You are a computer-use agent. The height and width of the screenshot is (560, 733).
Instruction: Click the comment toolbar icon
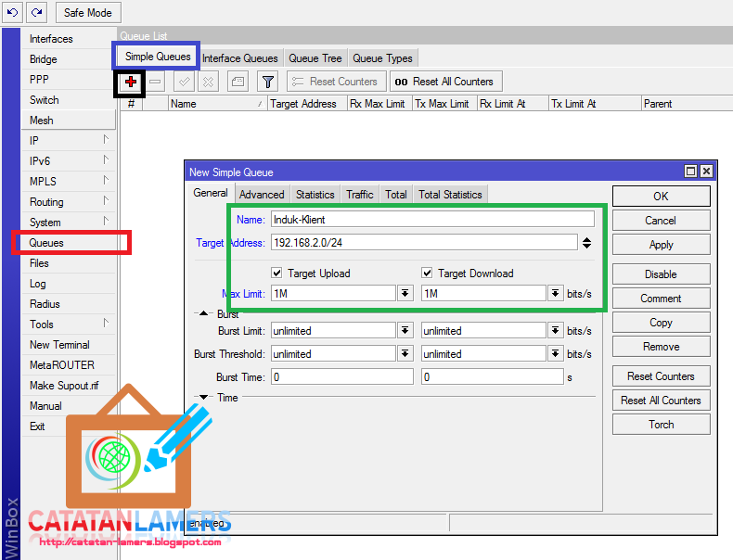[x=238, y=83]
